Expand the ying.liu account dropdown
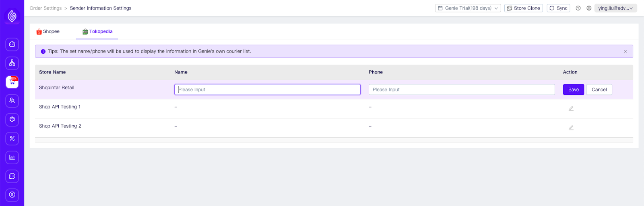 click(615, 8)
